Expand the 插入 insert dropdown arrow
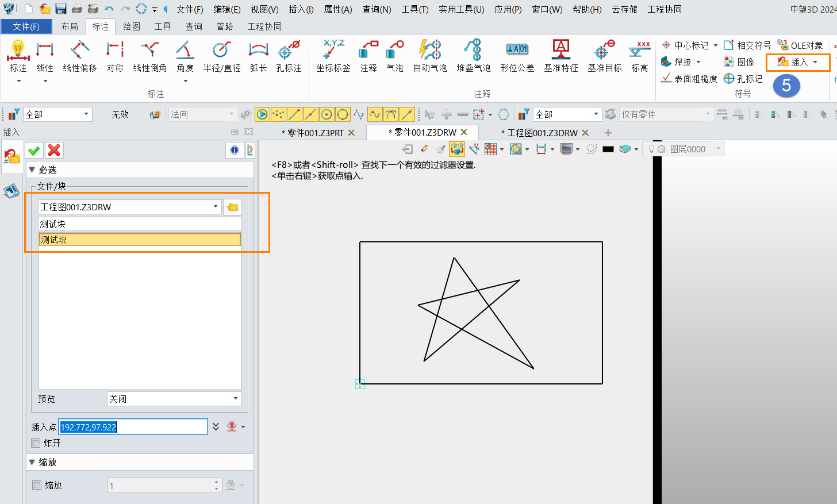The image size is (837, 504). pyautogui.click(x=815, y=62)
